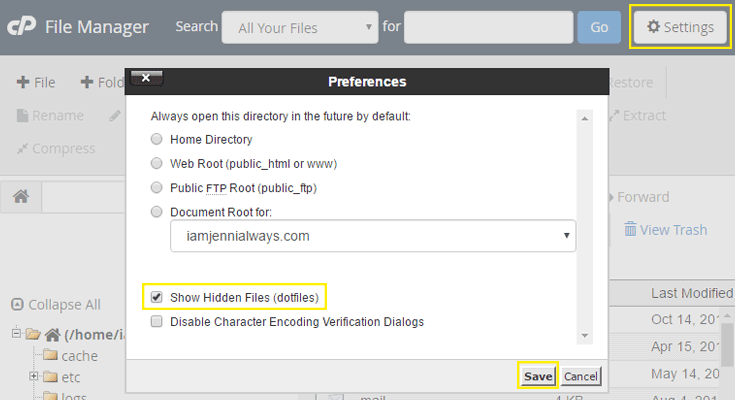Click the cPanel logo icon
The height and width of the screenshot is (400, 735).
(x=22, y=27)
